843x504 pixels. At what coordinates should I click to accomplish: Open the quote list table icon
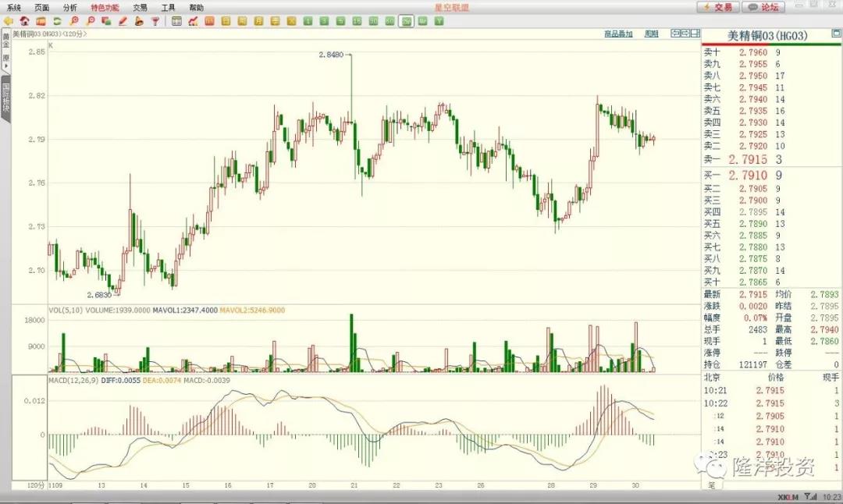click(176, 22)
